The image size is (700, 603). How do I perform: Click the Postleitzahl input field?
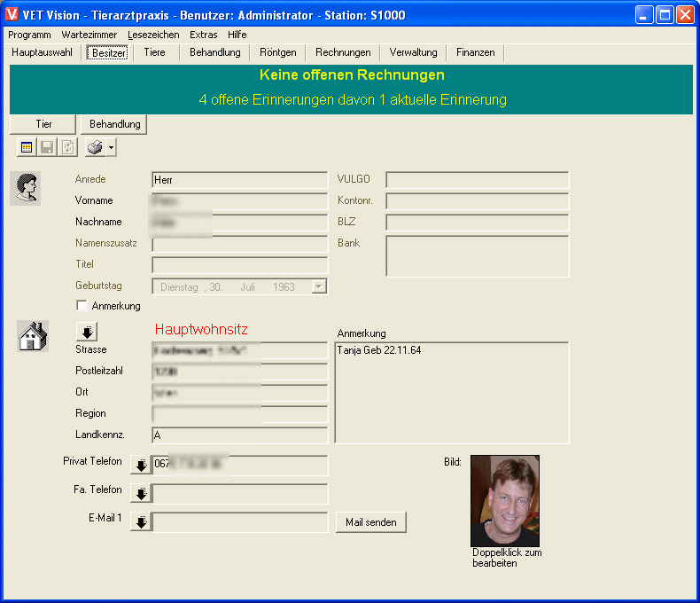(240, 372)
